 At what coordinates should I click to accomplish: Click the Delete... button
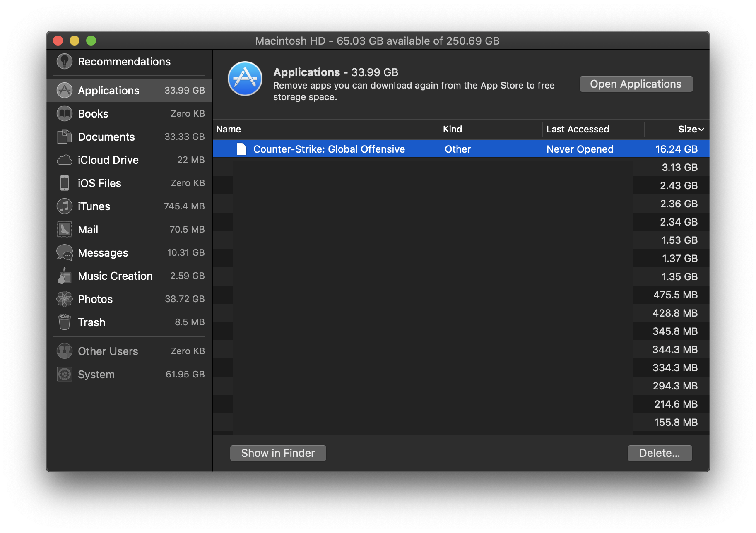(660, 453)
